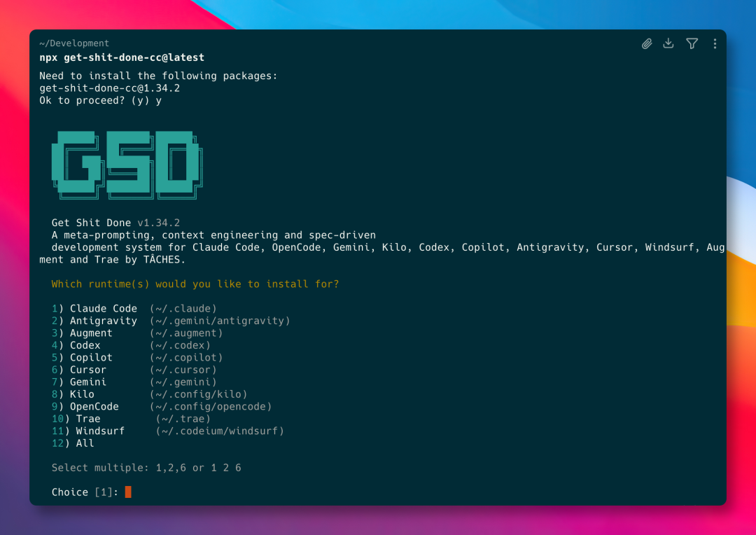Click the Choice [1] input prompt
The height and width of the screenshot is (535, 756).
click(91, 492)
